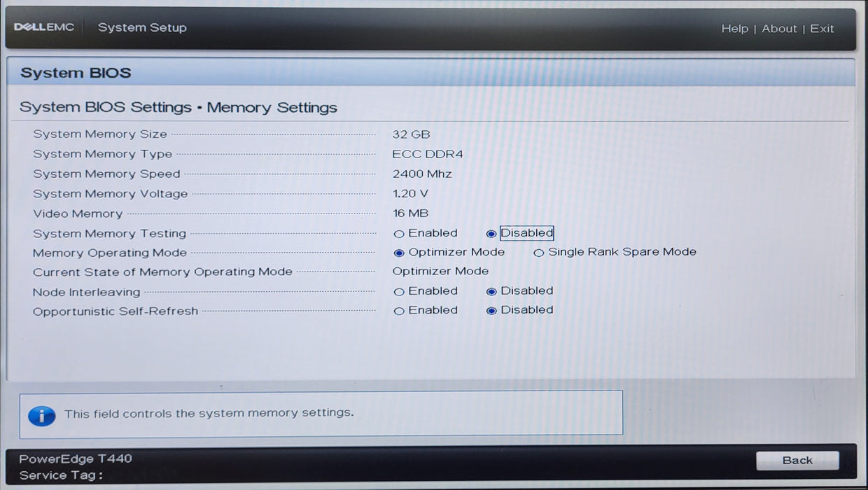Enable Node Interleaving
868x490 pixels.
(x=399, y=292)
